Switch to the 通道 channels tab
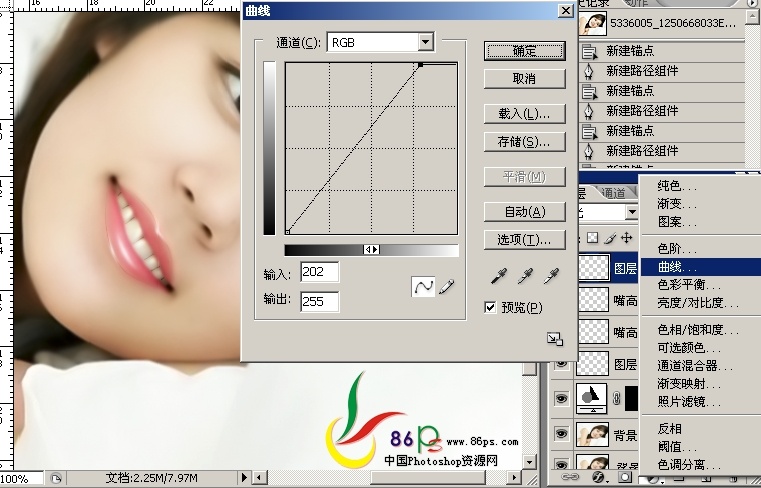 click(613, 193)
